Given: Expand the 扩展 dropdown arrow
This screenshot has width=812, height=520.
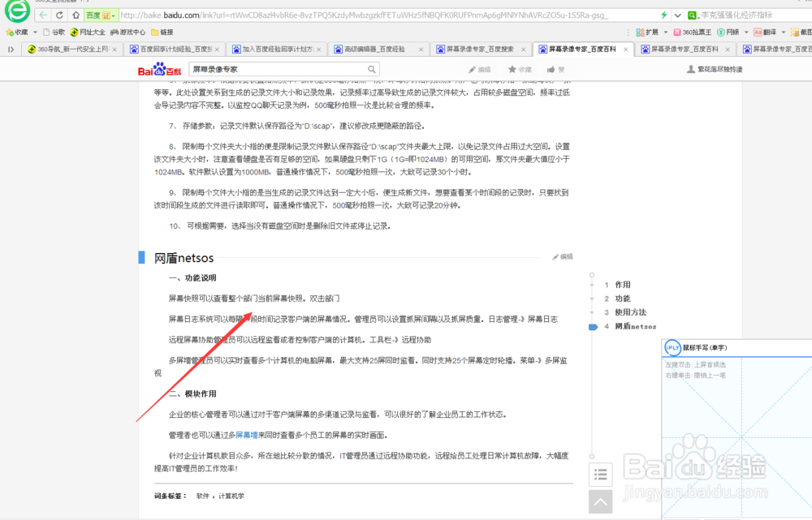Looking at the screenshot, I should point(666,32).
